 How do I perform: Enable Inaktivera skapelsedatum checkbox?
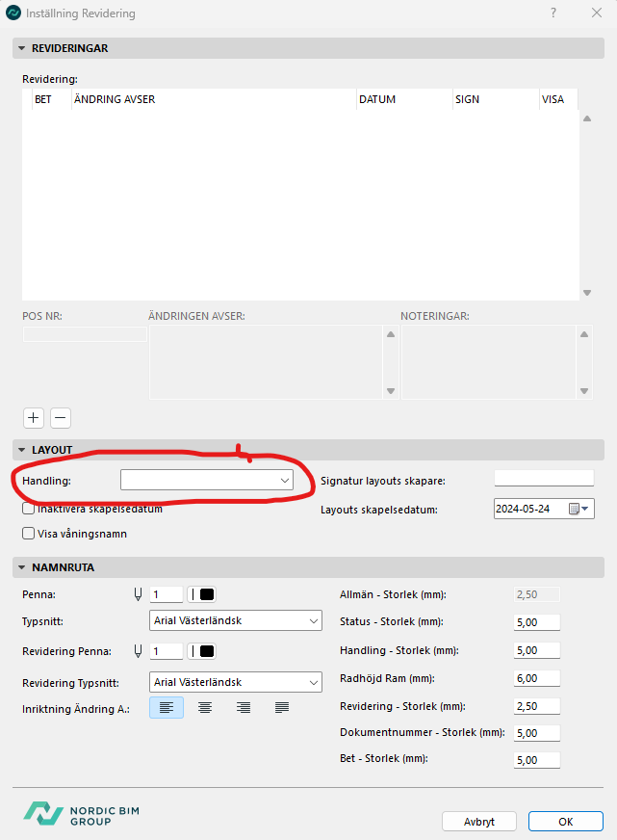pyautogui.click(x=29, y=509)
